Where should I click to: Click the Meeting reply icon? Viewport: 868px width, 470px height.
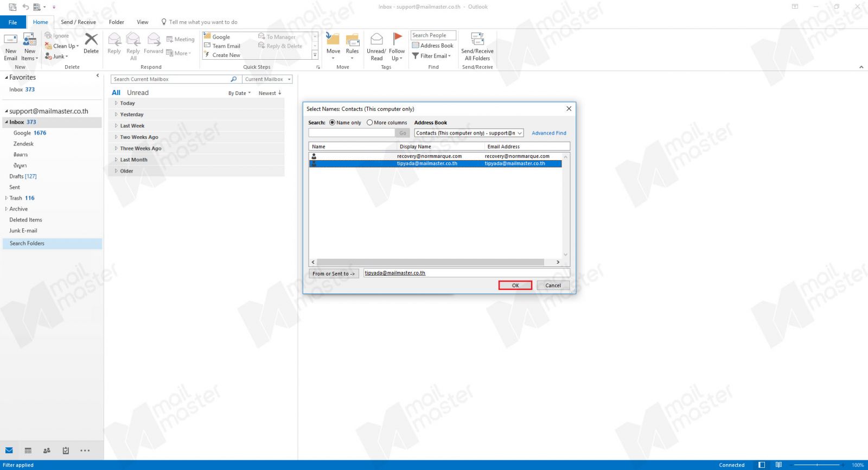pyautogui.click(x=180, y=39)
